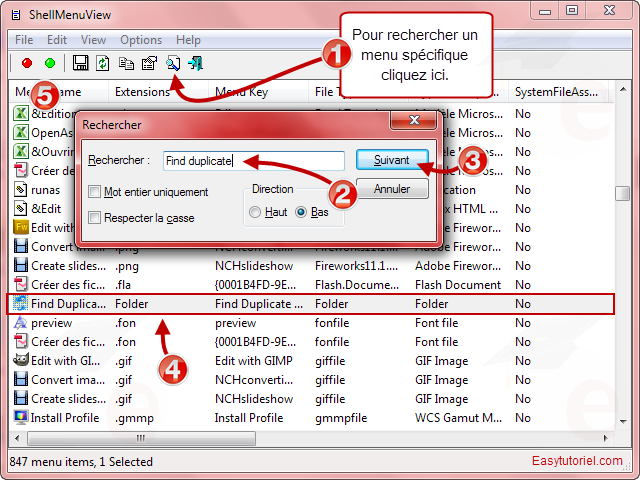The width and height of the screenshot is (640, 480).
Task: Open the Help menu
Action: (188, 40)
